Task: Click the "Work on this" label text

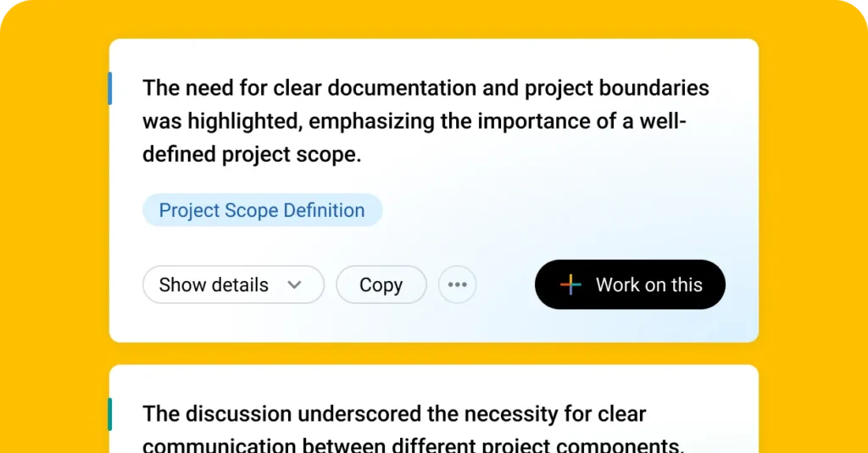Action: coord(648,285)
